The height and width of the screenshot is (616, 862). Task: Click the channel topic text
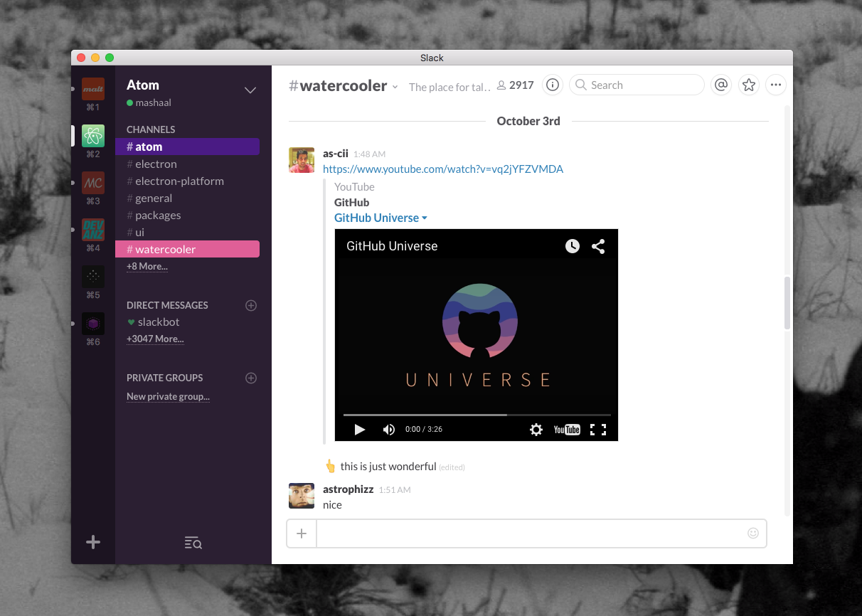point(449,87)
